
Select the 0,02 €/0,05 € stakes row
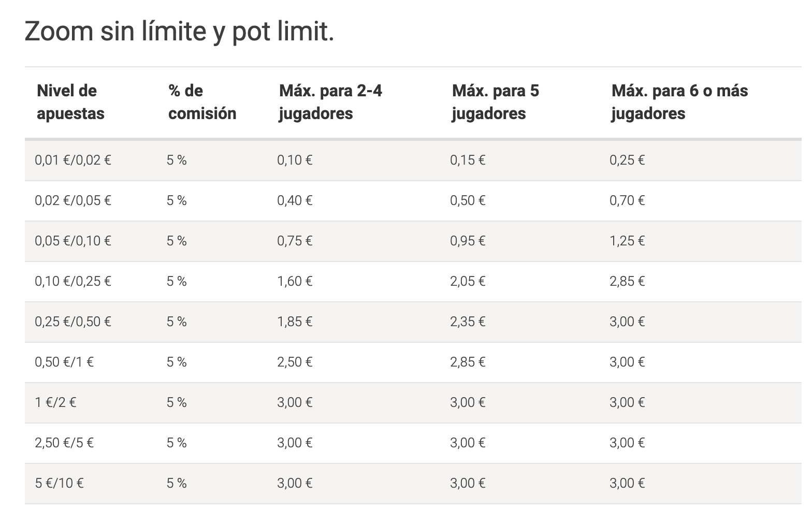point(413,201)
